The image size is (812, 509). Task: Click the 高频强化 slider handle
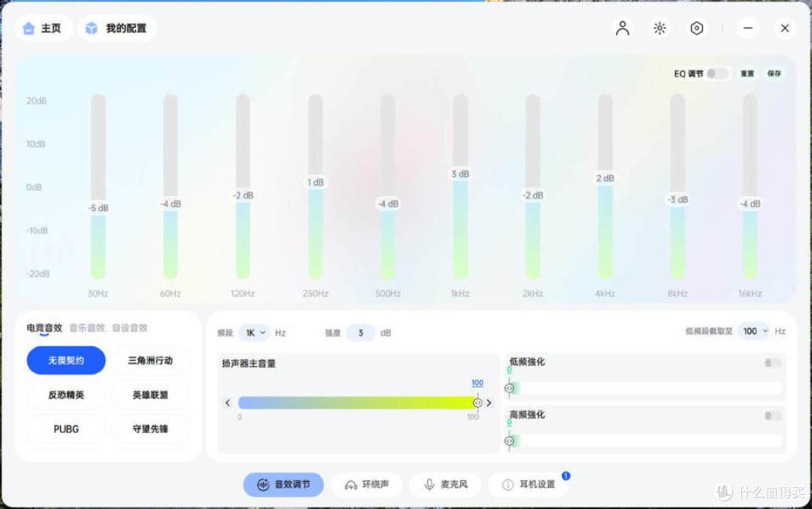(x=509, y=441)
